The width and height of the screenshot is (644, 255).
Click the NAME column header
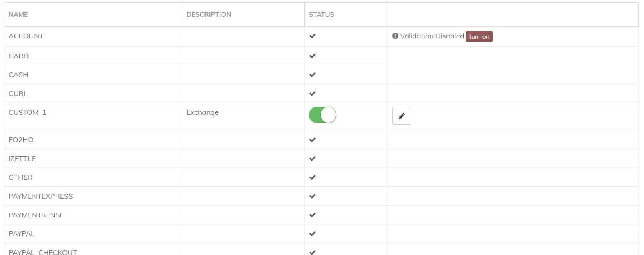pyautogui.click(x=18, y=14)
